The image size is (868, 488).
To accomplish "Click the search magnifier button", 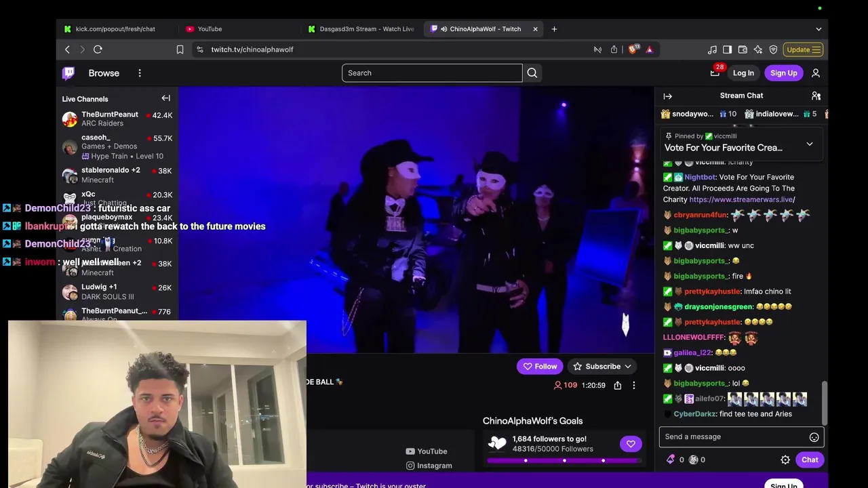I will (532, 73).
